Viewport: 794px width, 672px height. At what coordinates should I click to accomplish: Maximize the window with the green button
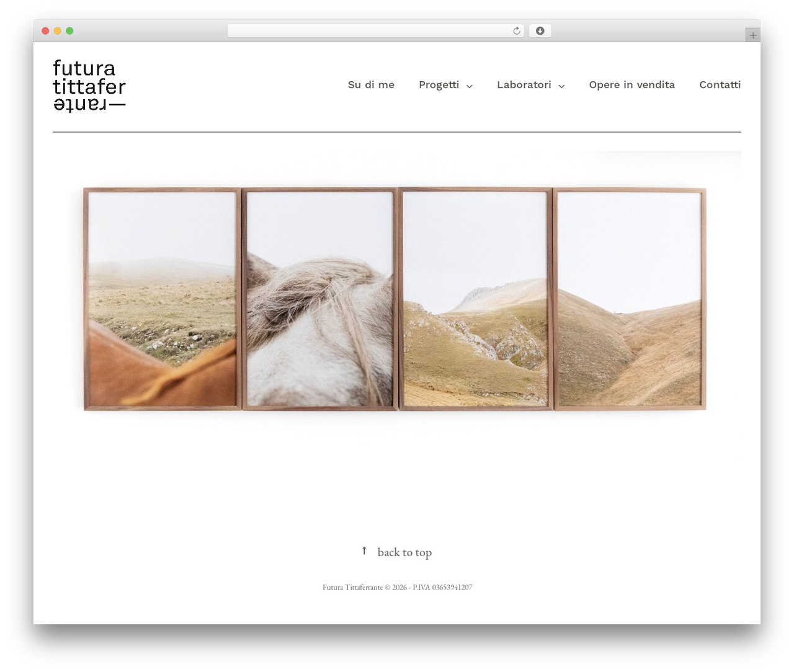click(x=69, y=31)
